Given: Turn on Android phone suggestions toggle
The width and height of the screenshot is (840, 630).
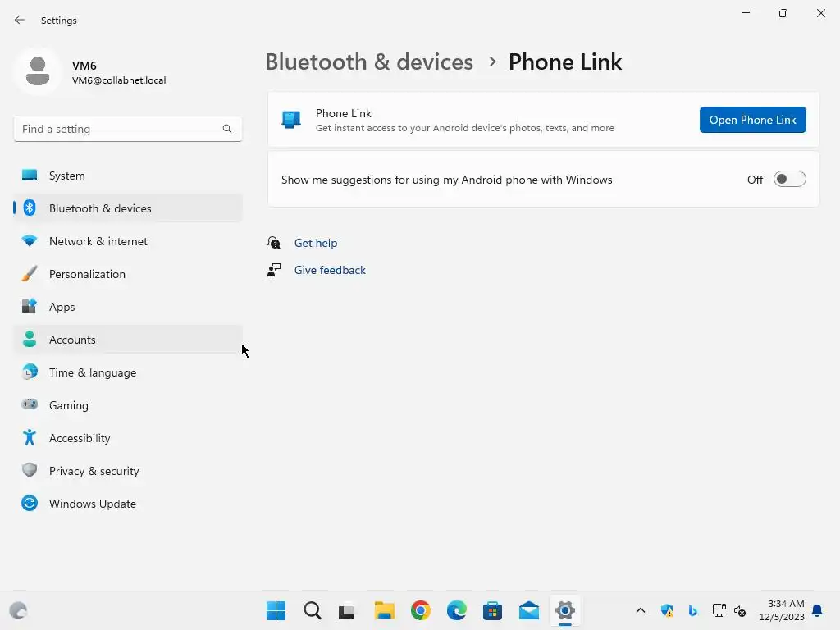Looking at the screenshot, I should 789,180.
